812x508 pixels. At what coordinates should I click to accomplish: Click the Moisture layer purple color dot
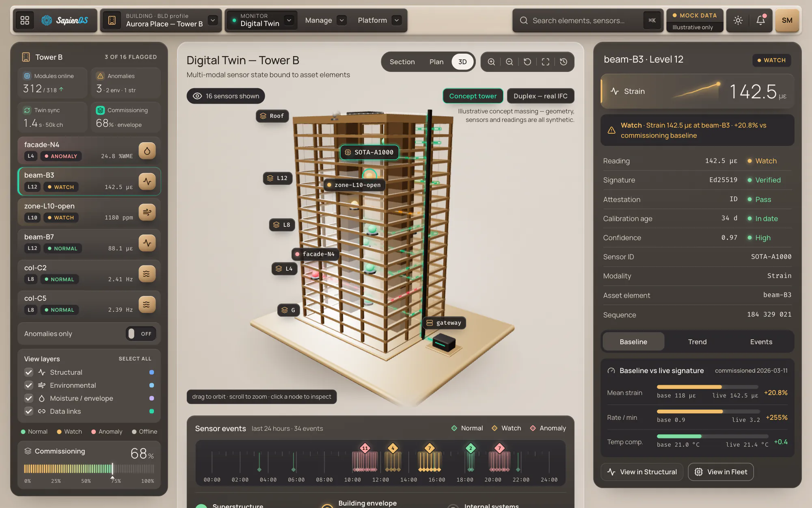pyautogui.click(x=151, y=398)
